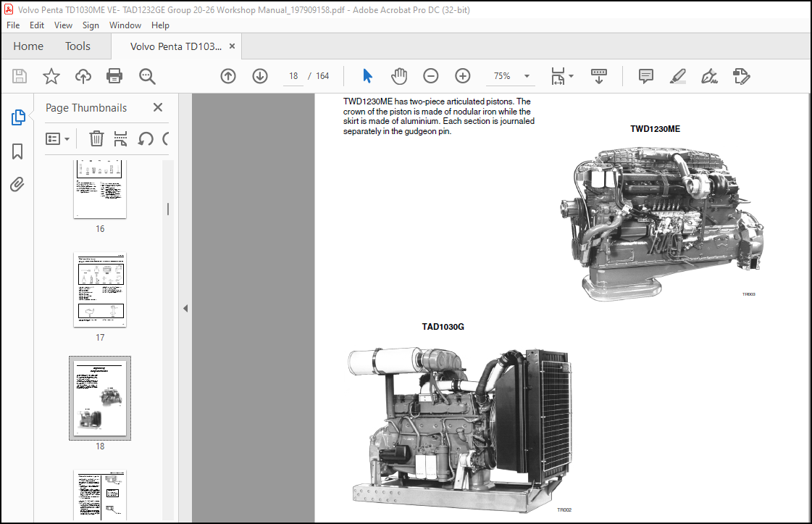
Task: Click the Page Thumbnails panel title
Action: [86, 108]
